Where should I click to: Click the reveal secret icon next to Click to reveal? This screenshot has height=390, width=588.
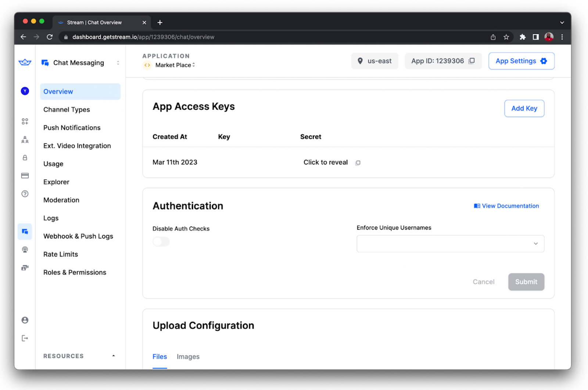(358, 163)
